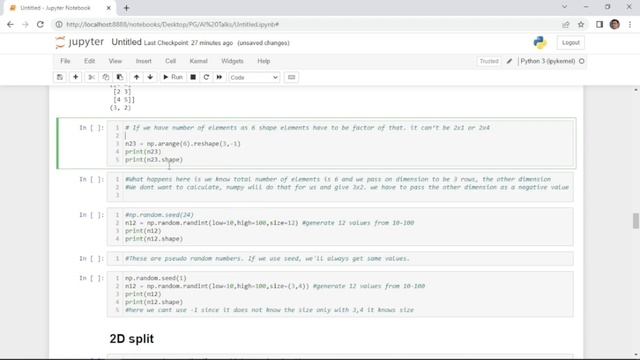Open the Kernel menu
Viewport: 640px width, 360px height.
(x=198, y=61)
